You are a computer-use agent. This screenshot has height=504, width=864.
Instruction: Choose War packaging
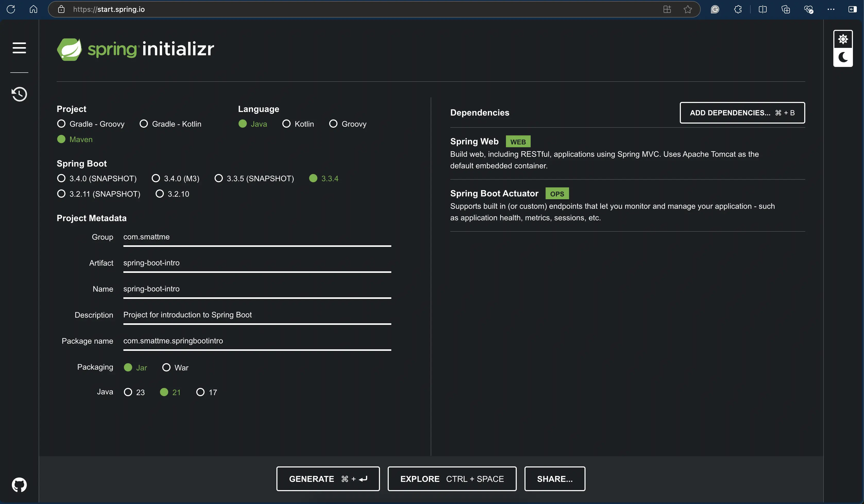pyautogui.click(x=175, y=367)
